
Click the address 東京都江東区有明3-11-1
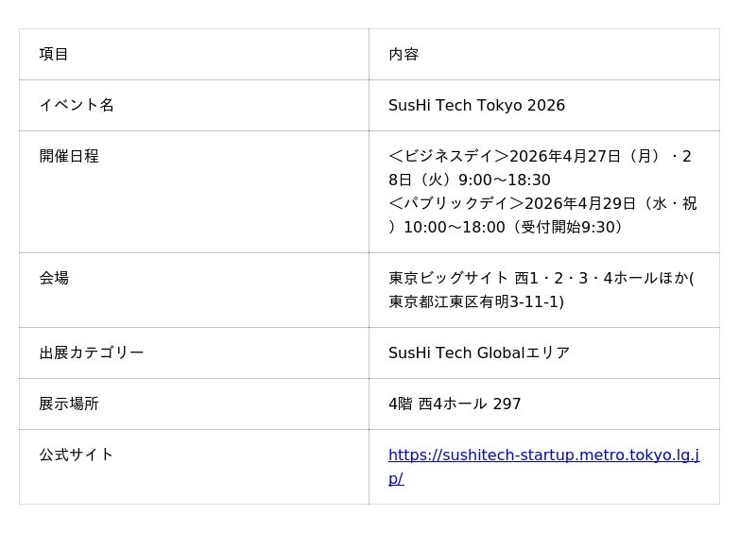[475, 301]
